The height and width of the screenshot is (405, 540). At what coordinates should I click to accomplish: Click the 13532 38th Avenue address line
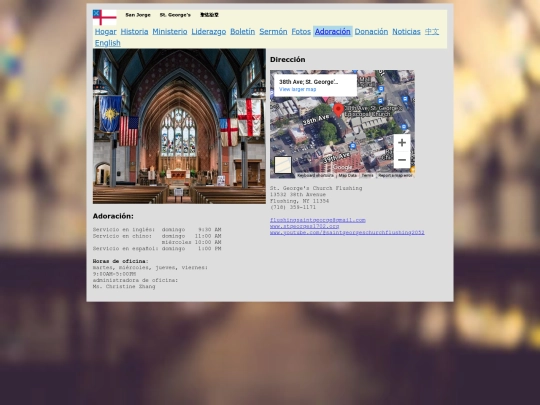(x=298, y=195)
